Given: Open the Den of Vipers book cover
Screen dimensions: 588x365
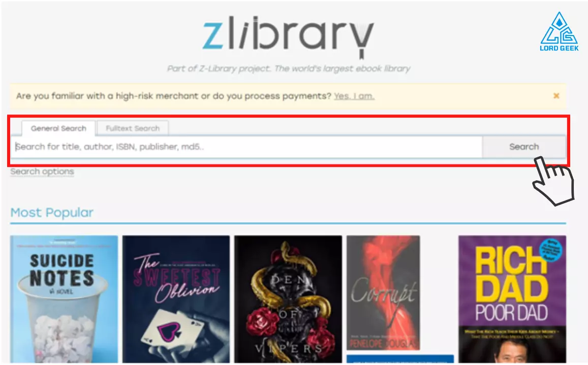Looking at the screenshot, I should point(288,299).
